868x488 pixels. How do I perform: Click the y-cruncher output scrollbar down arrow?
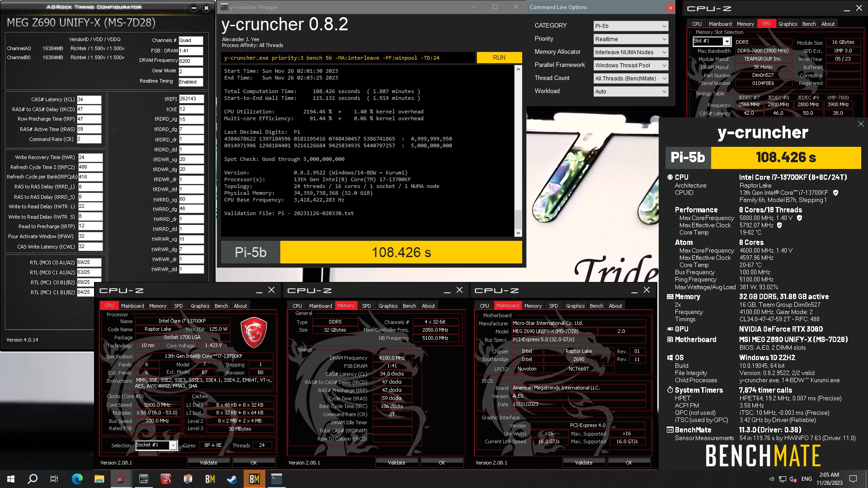point(518,233)
